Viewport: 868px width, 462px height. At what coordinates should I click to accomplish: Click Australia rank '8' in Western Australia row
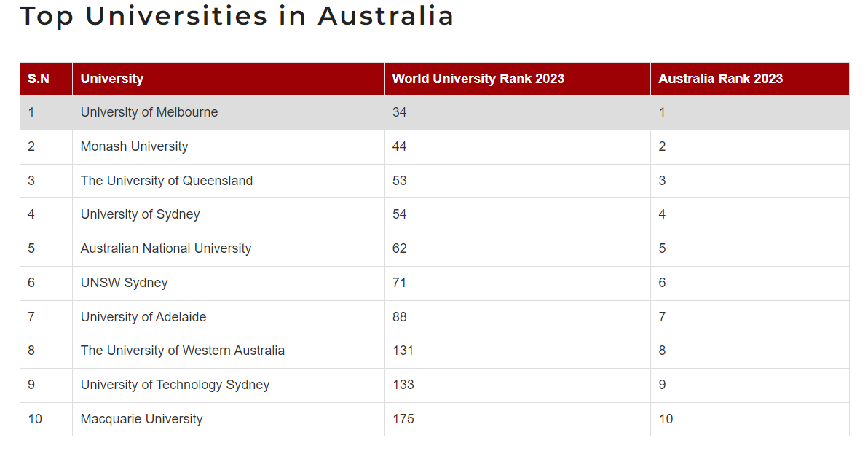click(662, 351)
